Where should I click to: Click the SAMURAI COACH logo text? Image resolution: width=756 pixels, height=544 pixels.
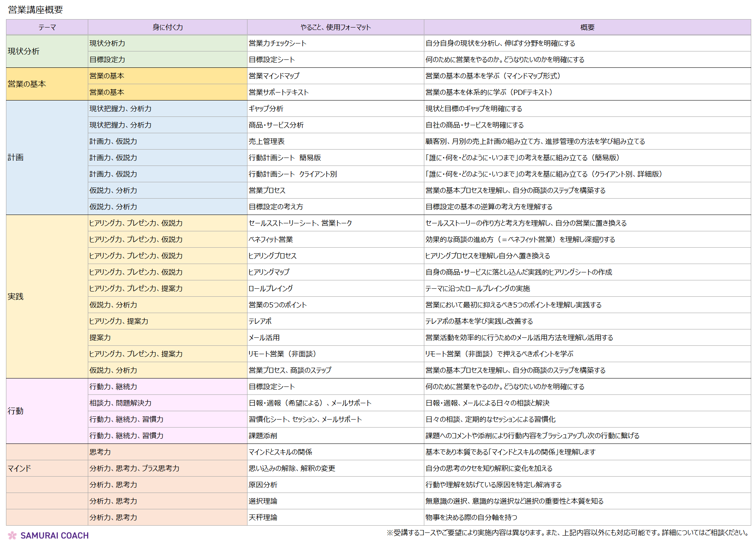coord(54,536)
